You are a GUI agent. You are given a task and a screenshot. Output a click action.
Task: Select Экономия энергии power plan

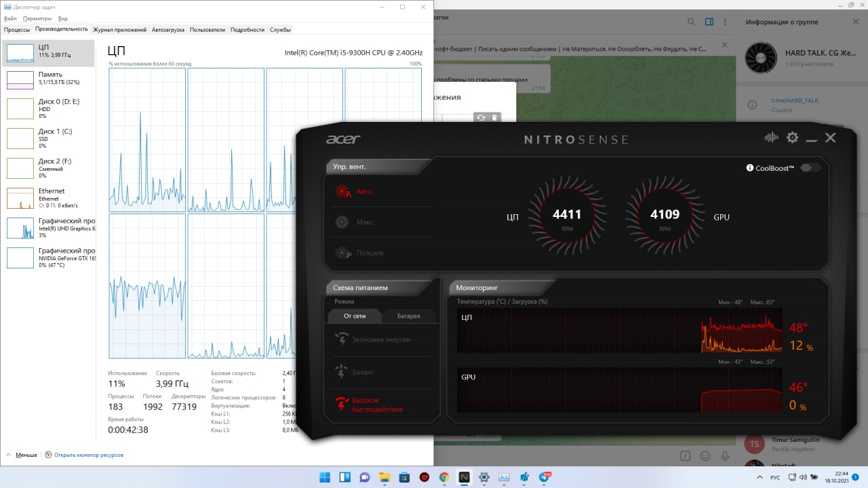click(x=381, y=340)
